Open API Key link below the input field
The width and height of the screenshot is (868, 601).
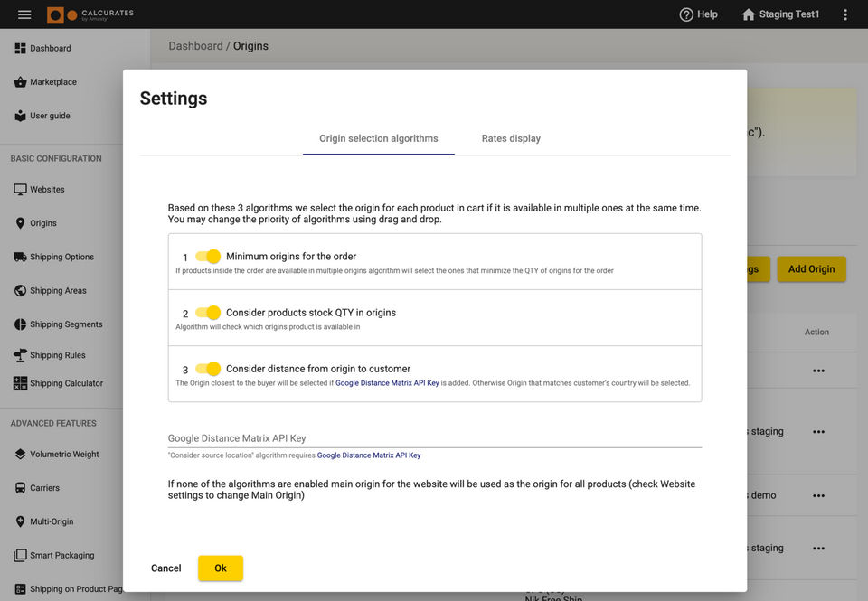pyautogui.click(x=369, y=455)
